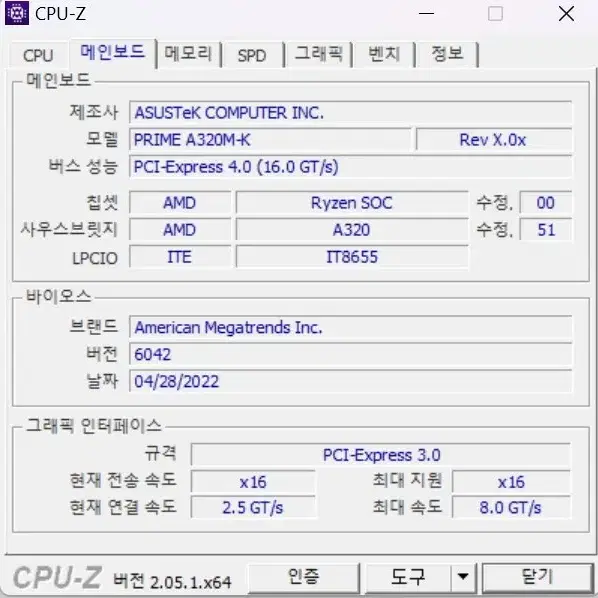
Task: Click the southbridge revision 51 value
Action: point(546,230)
